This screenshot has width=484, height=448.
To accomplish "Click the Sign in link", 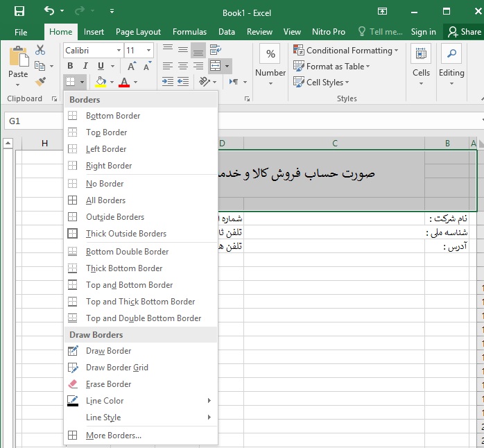I will point(424,32).
